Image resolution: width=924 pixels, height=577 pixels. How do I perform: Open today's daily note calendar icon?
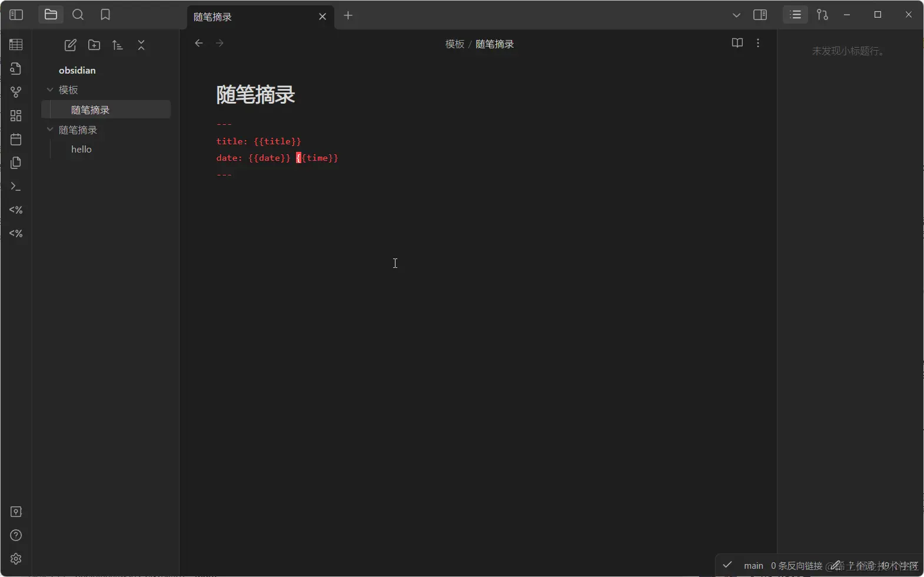pyautogui.click(x=16, y=139)
